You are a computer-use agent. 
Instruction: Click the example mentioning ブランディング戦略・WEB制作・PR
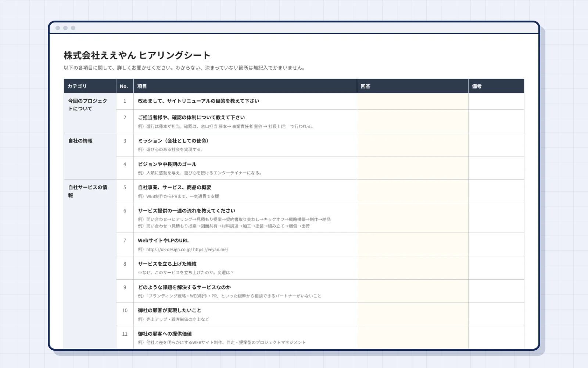tap(230, 296)
